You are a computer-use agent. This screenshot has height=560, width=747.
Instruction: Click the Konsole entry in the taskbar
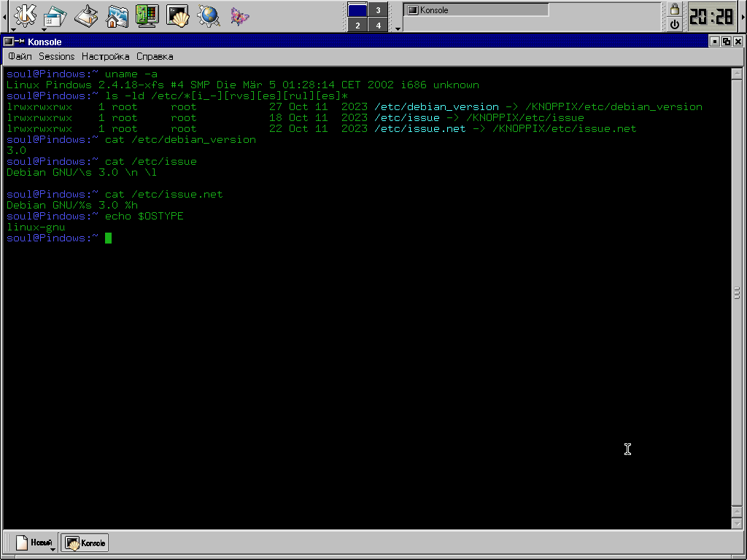pyautogui.click(x=476, y=9)
